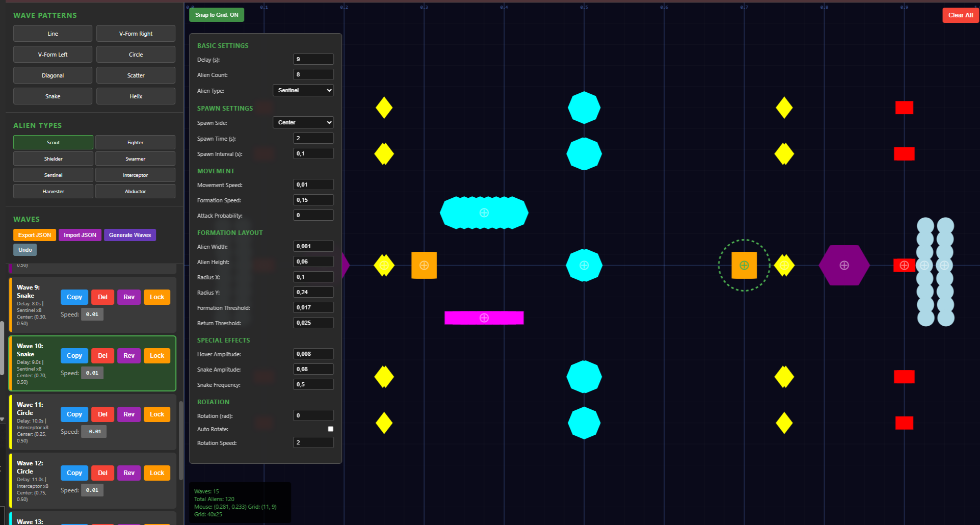This screenshot has width=980, height=525.
Task: Lock Wave 10 Snake
Action: [156, 356]
